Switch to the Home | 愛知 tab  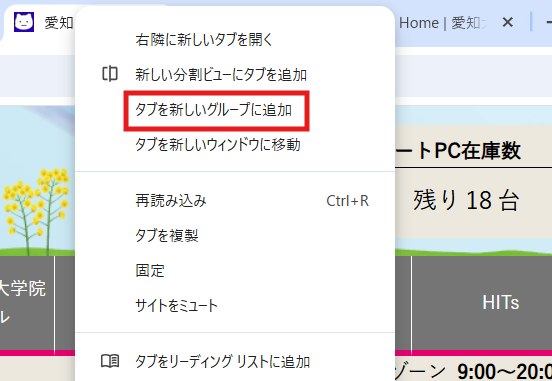point(444,23)
